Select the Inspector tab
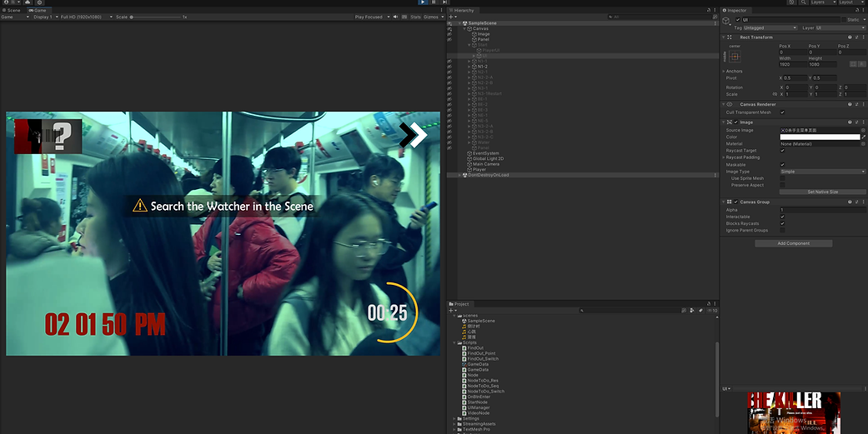868x434 pixels. (x=736, y=10)
